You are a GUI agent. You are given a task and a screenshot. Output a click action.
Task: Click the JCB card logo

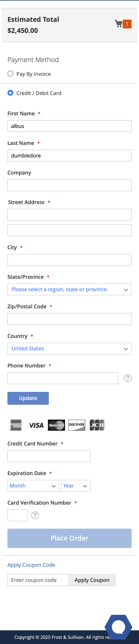pyautogui.click(x=97, y=425)
